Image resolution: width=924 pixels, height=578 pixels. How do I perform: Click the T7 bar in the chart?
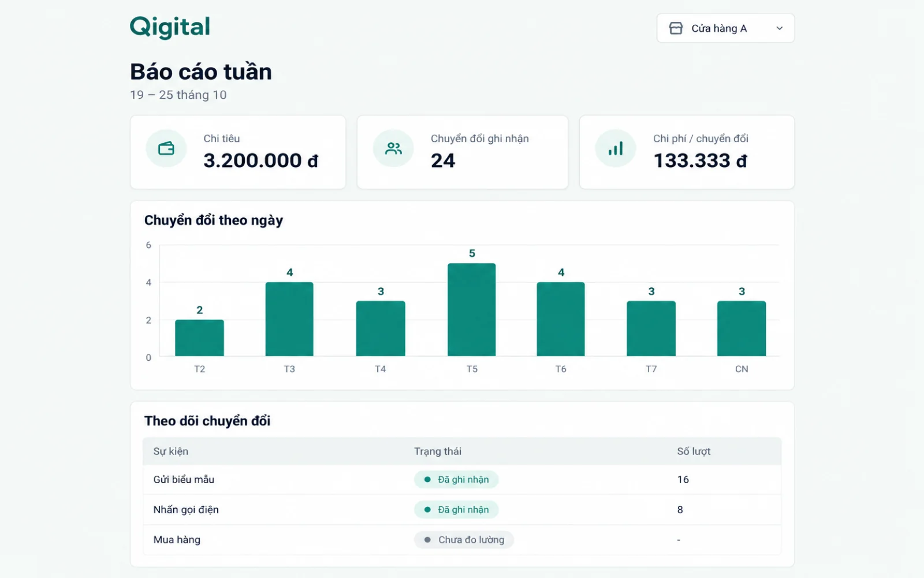651,328
